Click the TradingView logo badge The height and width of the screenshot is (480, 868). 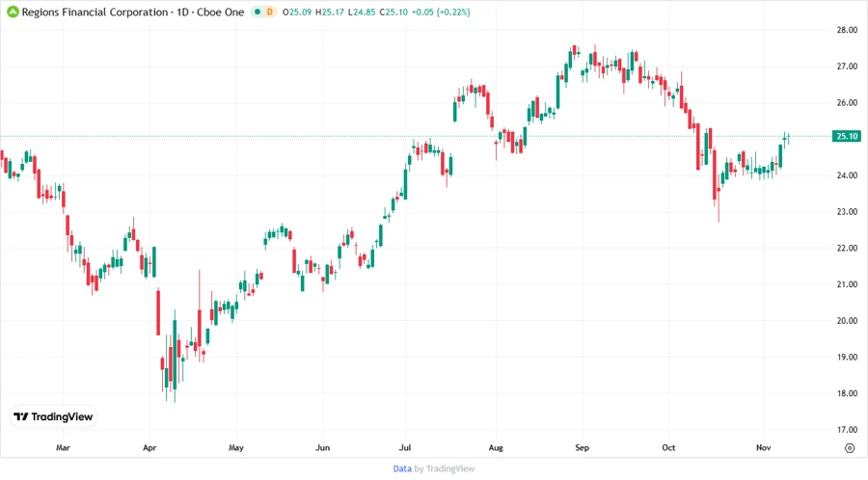(x=53, y=416)
